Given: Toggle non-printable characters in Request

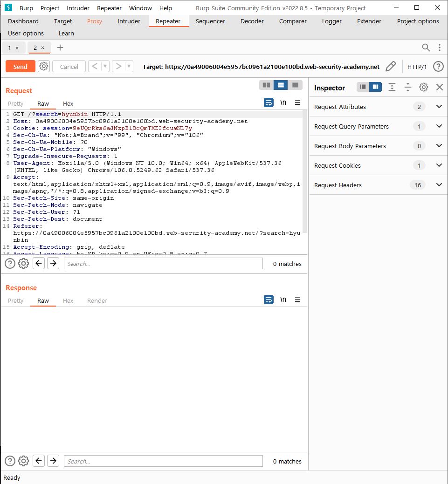Looking at the screenshot, I should (283, 102).
